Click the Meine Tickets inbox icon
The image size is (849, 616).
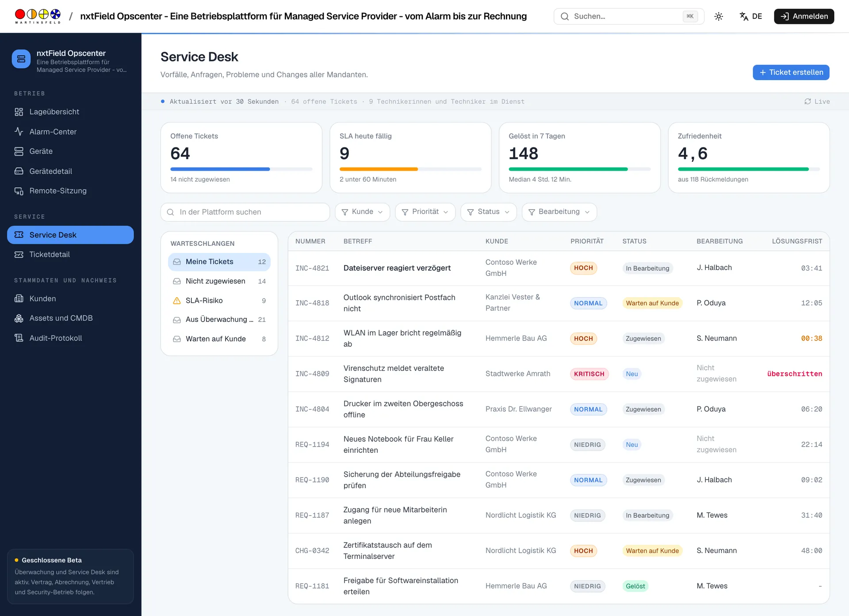coord(177,262)
